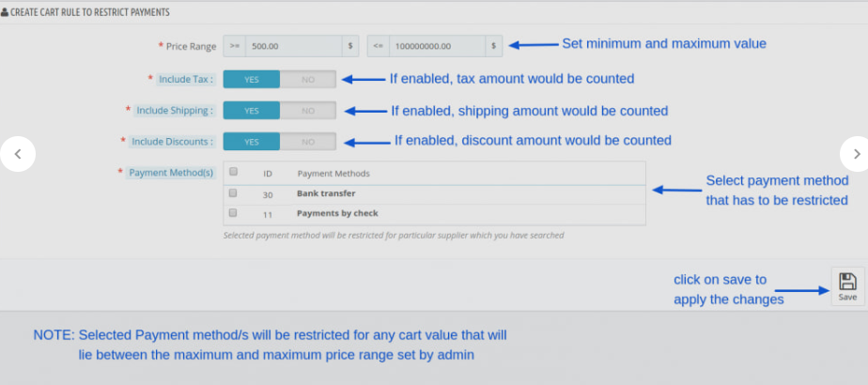The width and height of the screenshot is (868, 385).
Task: Click the Save text label under the icon
Action: click(x=847, y=297)
